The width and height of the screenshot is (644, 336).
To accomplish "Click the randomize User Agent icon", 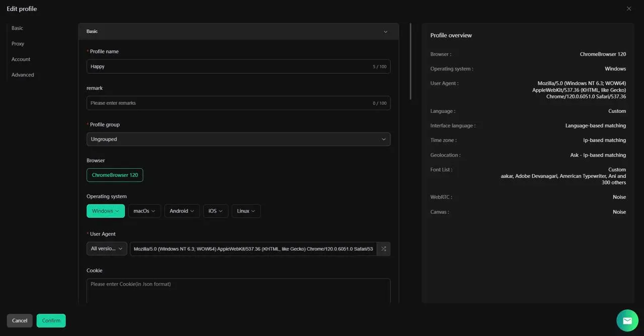I will (x=383, y=248).
